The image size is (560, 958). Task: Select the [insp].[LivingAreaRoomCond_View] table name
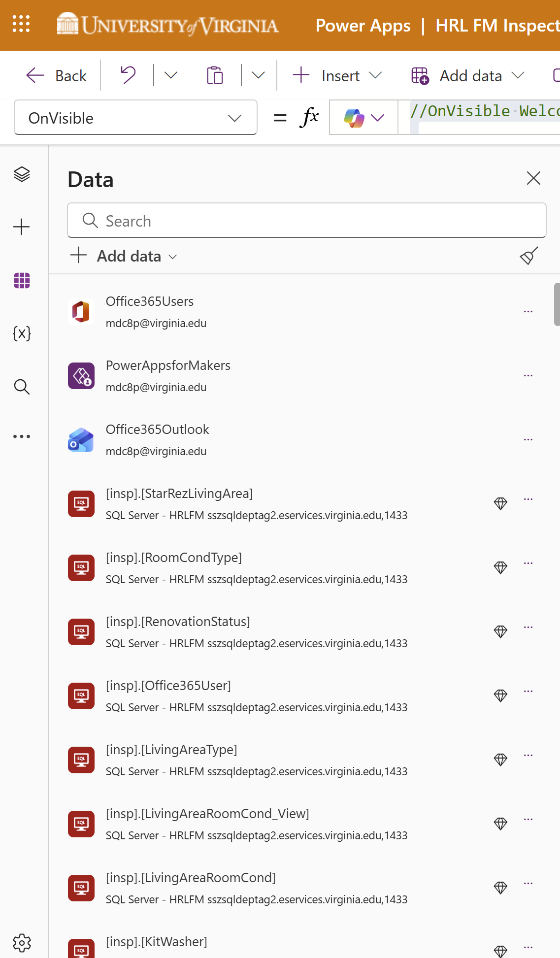(x=207, y=814)
